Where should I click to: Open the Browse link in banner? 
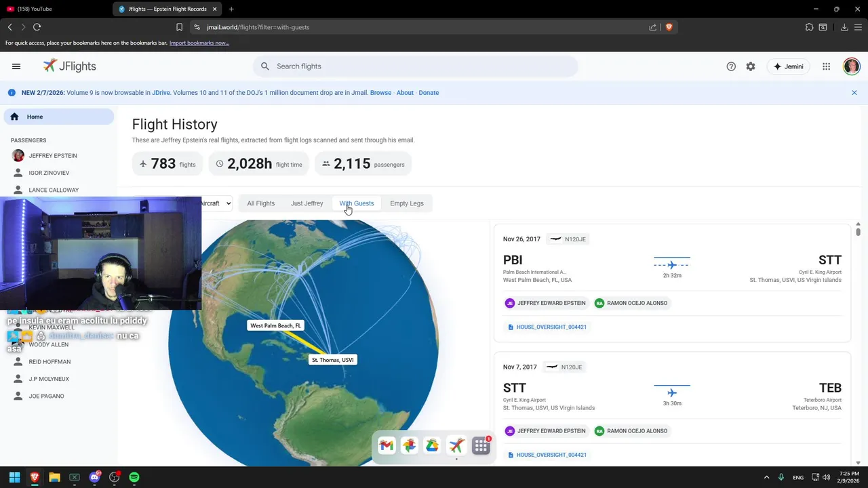[x=380, y=93]
